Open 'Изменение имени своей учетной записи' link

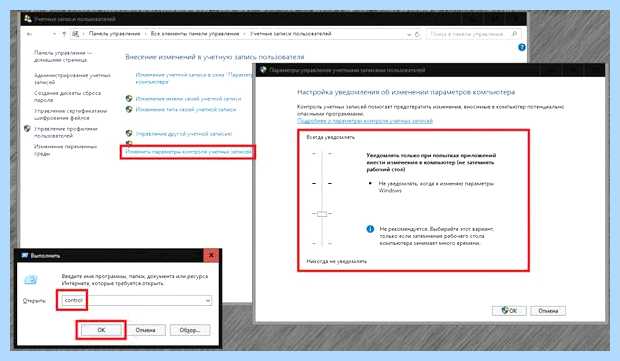tap(188, 99)
